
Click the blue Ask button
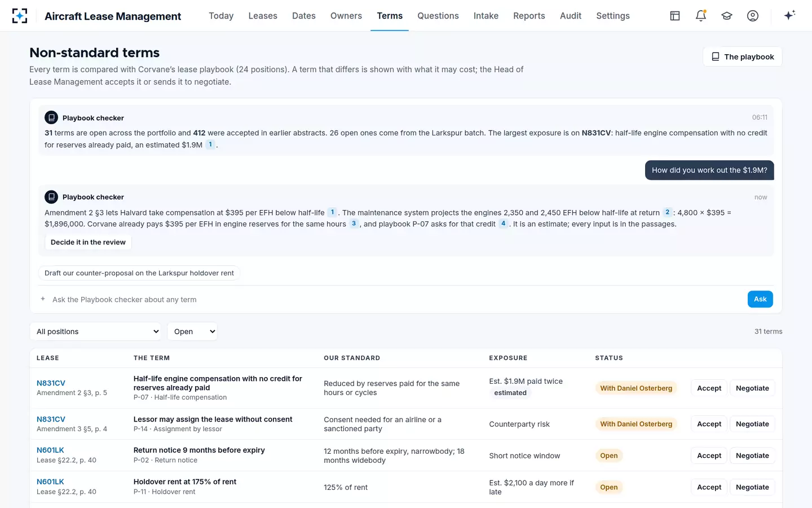click(x=760, y=299)
